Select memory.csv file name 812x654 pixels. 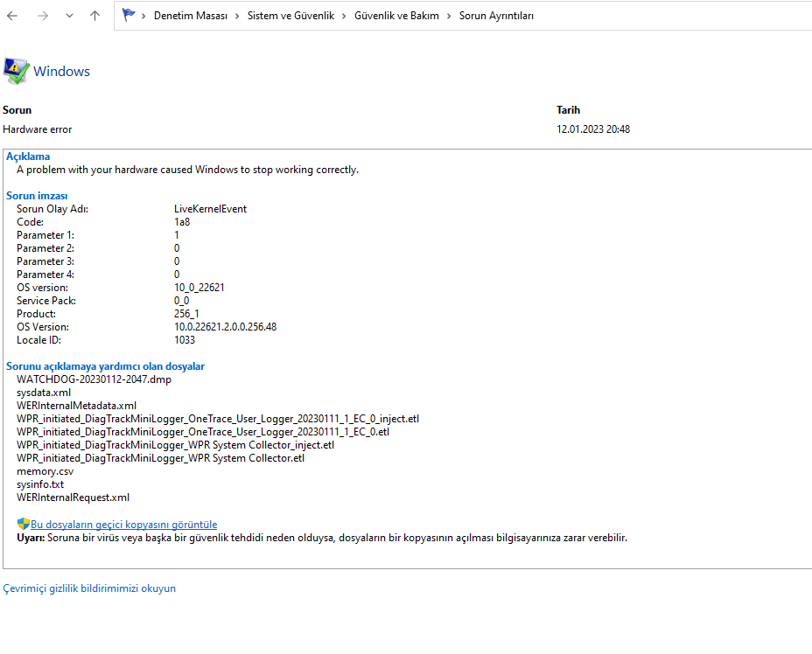45,471
